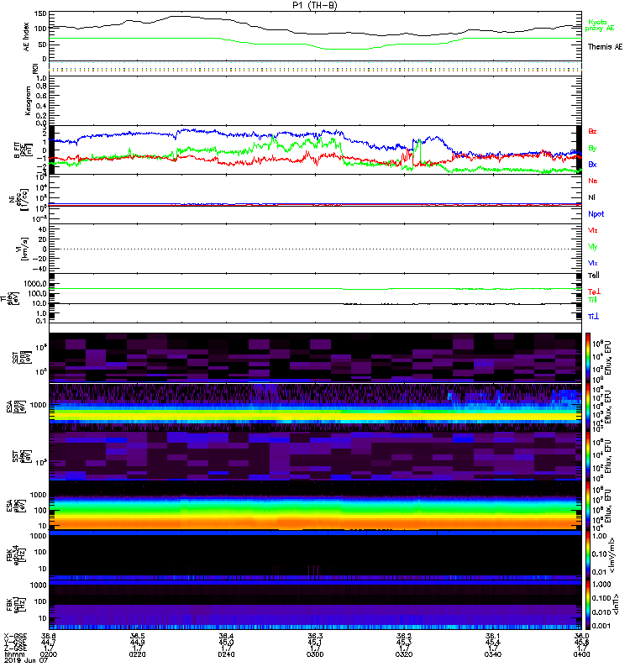Click the "AE Index" axis title
630x672 pixels.
[x=27, y=36]
